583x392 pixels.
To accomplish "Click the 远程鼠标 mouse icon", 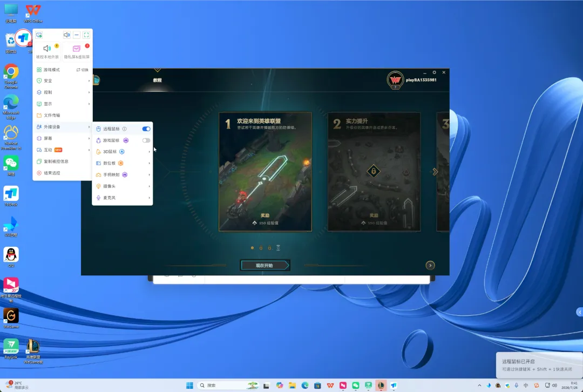I will tap(99, 129).
